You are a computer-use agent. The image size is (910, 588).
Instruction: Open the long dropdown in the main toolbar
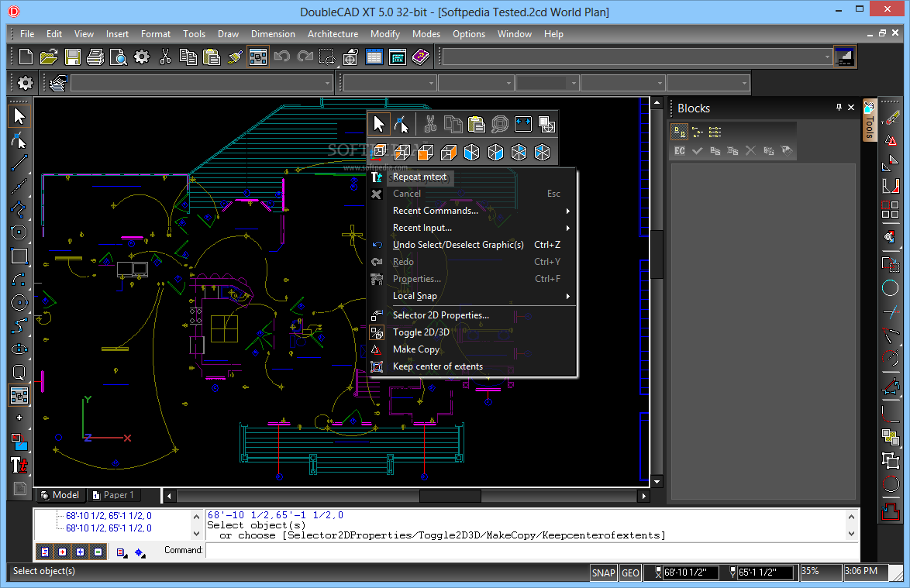pyautogui.click(x=638, y=57)
